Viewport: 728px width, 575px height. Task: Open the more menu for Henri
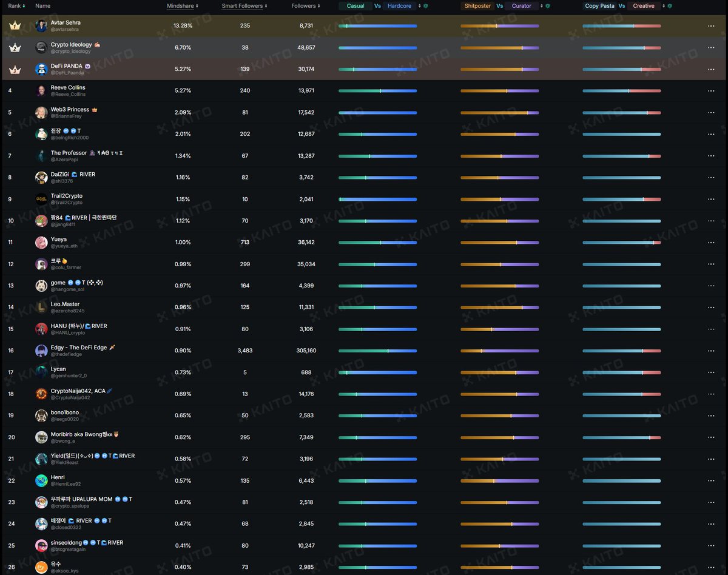point(711,480)
